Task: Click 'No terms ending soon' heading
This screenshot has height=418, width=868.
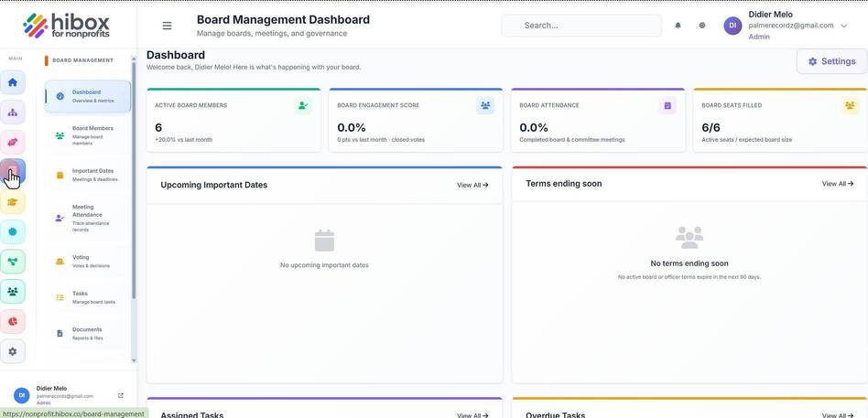Action: (x=689, y=263)
